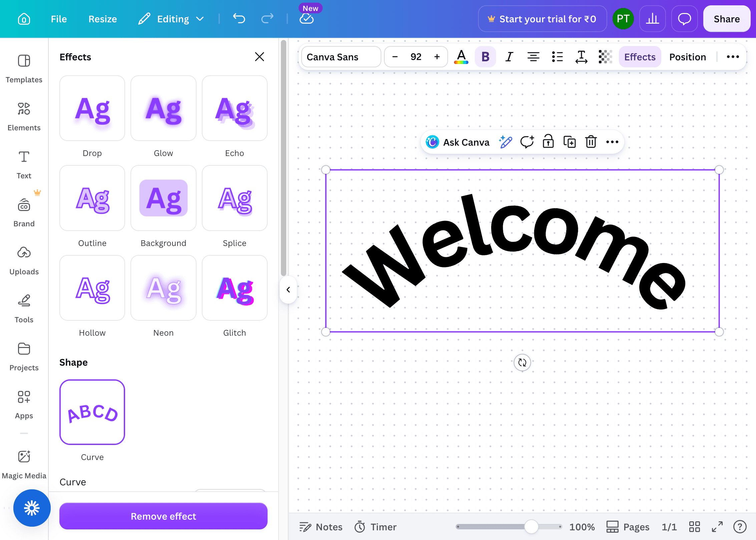This screenshot has height=540, width=756.
Task: Select the Curve shape thumbnail
Action: pyautogui.click(x=92, y=412)
